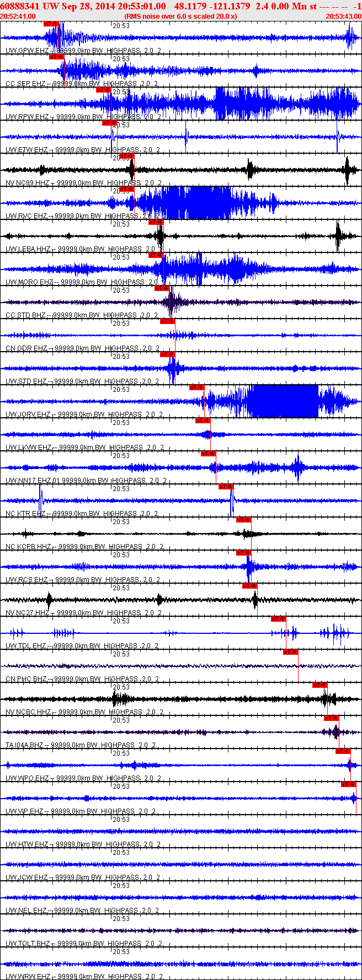Click the CC.STD.BHZ station label
Image resolution: width=362 pixels, height=980 pixels.
[x=25, y=315]
